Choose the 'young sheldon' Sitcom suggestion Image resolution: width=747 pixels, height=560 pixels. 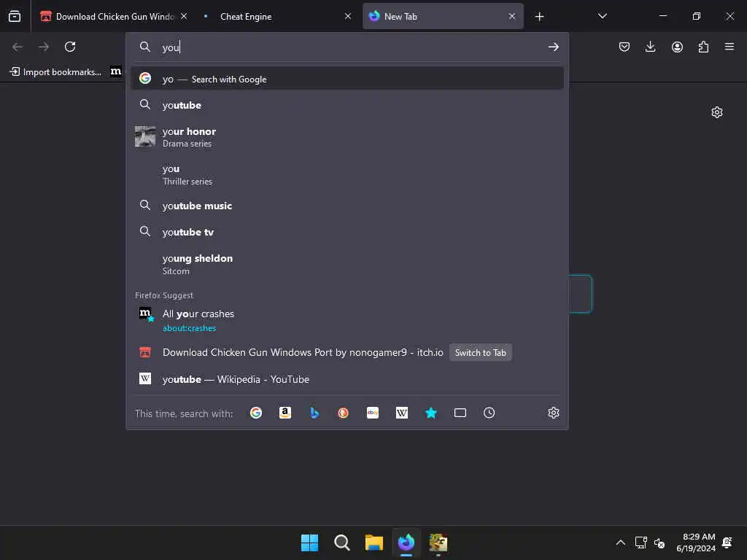(347, 264)
